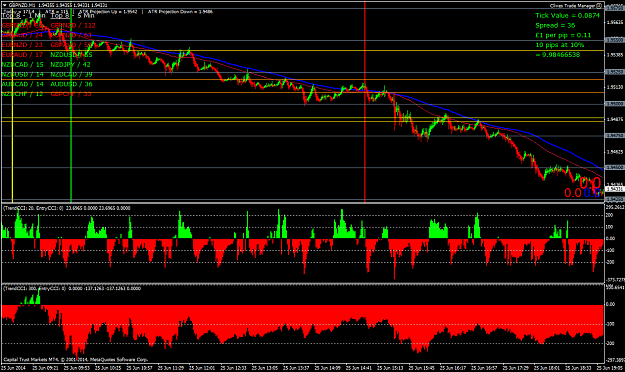This screenshot has height=372, width=625.
Task: Click the '= 9.98466538' value
Action: click(558, 55)
